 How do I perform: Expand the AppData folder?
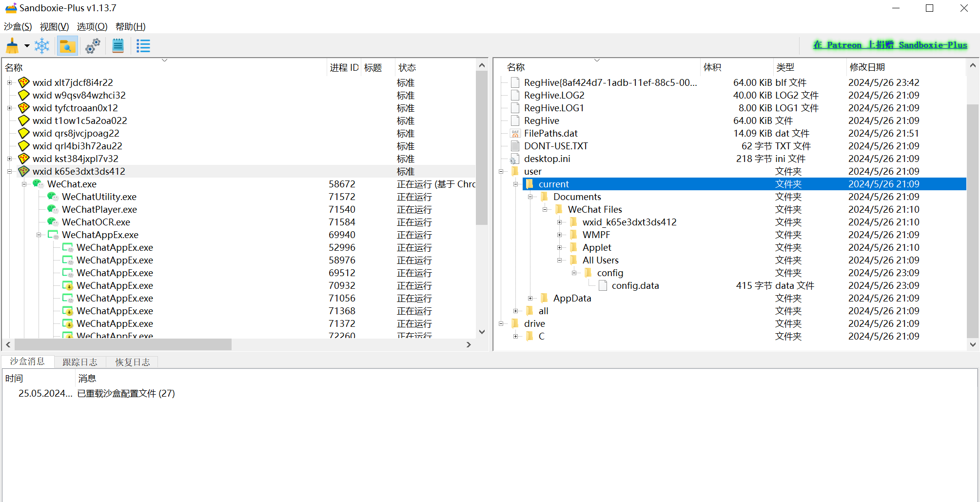pos(530,299)
